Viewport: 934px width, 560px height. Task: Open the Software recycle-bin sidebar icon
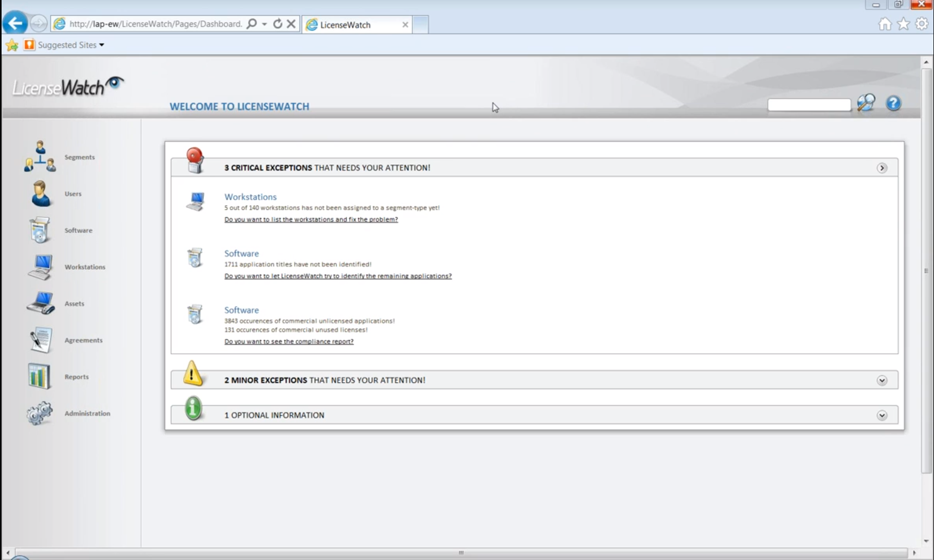(40, 230)
